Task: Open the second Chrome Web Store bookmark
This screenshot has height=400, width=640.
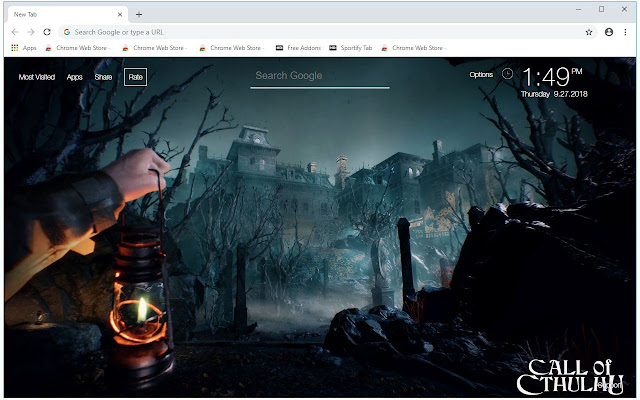Action: click(x=154, y=48)
